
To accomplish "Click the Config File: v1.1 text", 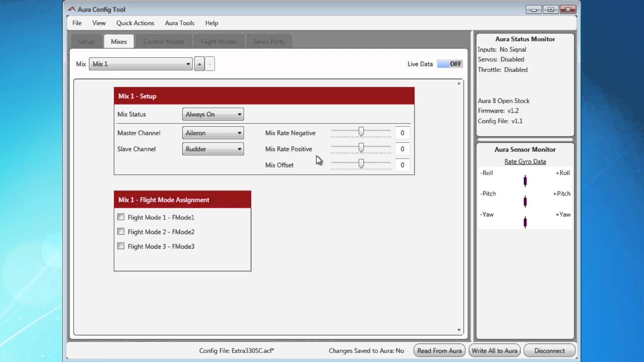I will (501, 121).
